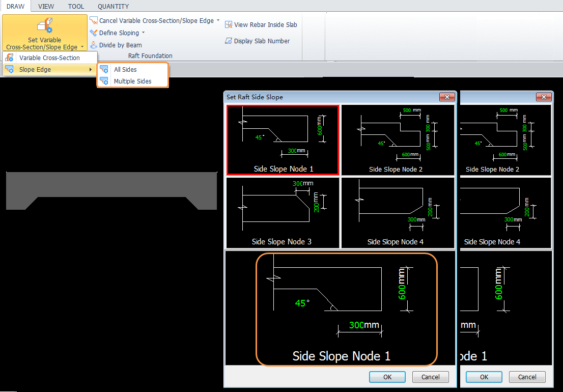Viewport: 563px width, 392px height.
Task: Select the Side Slope Node 1 thumbnail
Action: point(283,140)
